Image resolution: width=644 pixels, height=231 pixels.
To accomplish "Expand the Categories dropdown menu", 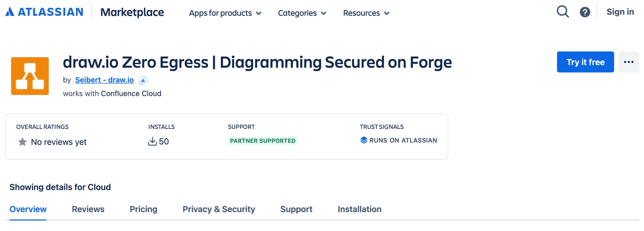I will (302, 13).
